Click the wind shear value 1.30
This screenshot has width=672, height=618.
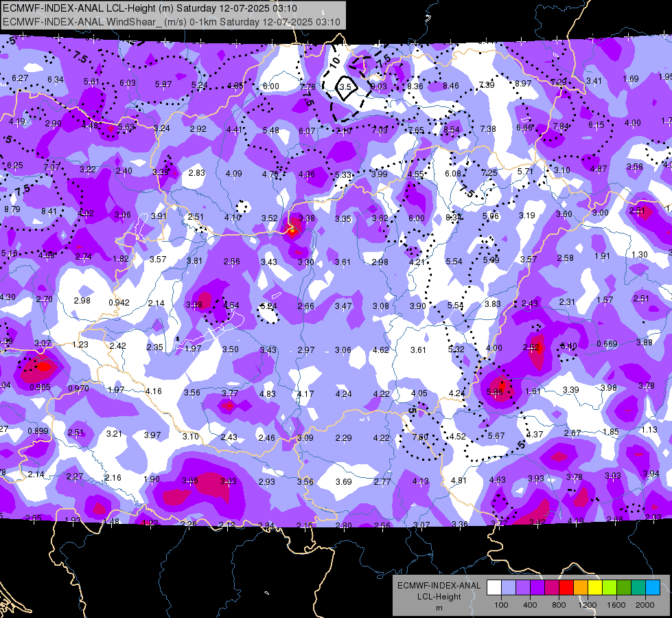coord(640,254)
